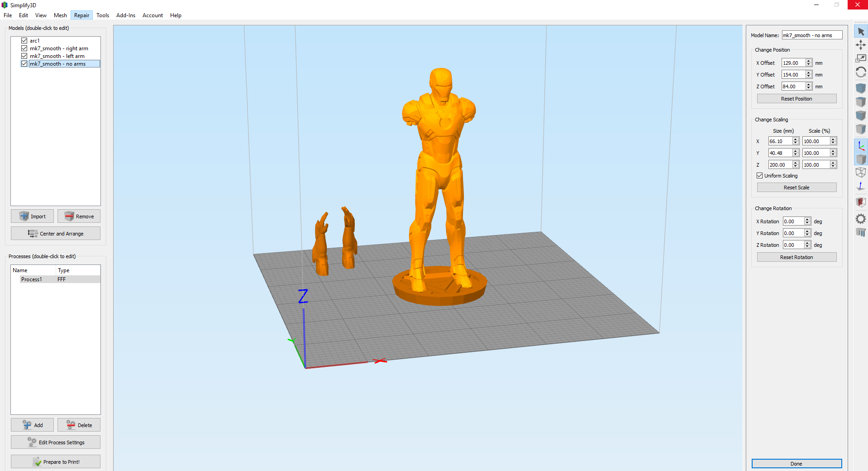Toggle coordinate axes display icon
Screen dimensions: 868x471
861,146
